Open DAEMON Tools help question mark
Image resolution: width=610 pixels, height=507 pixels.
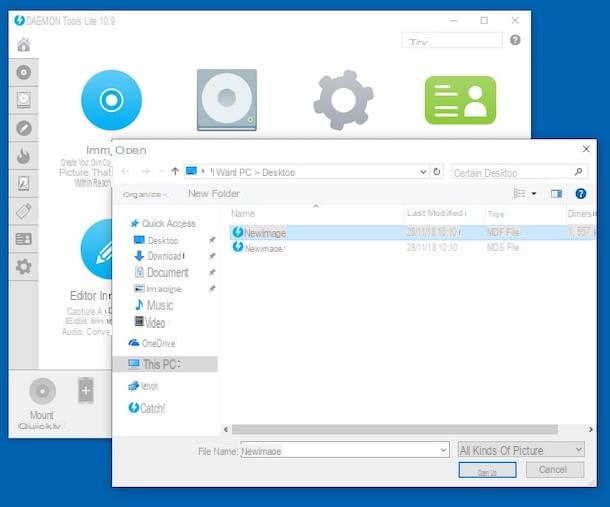click(515, 40)
